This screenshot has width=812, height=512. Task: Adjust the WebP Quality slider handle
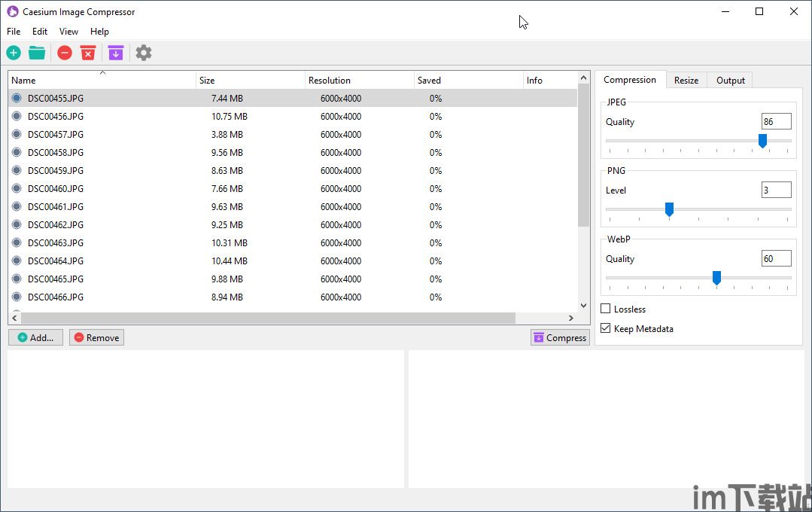point(716,278)
